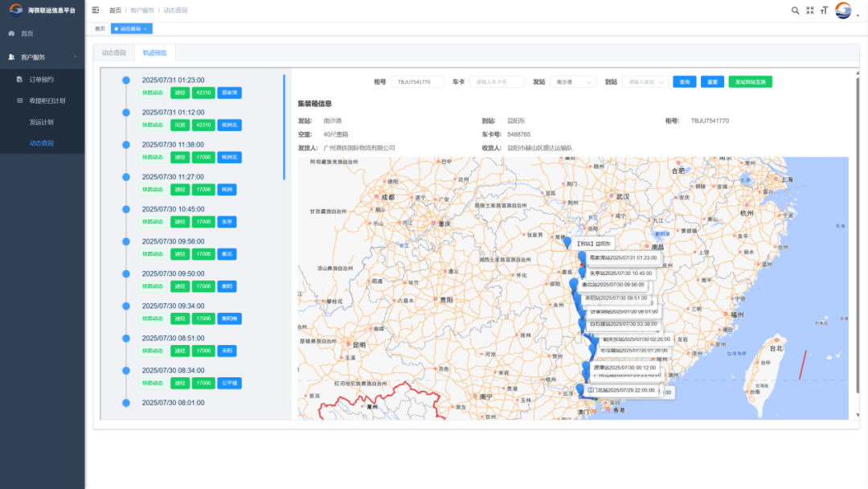This screenshot has width=868, height=489.
Task: Select the 动态查询 blue page tag
Action: point(131,29)
